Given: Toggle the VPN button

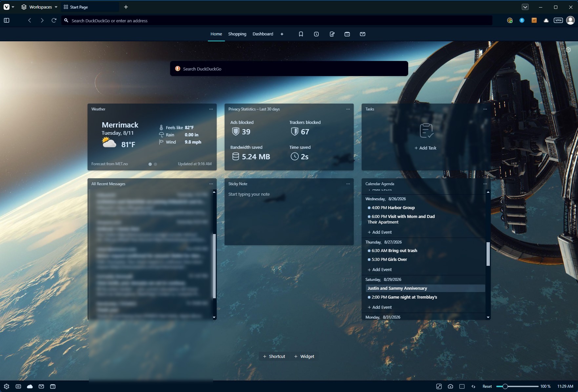Looking at the screenshot, I should [x=558, y=20].
